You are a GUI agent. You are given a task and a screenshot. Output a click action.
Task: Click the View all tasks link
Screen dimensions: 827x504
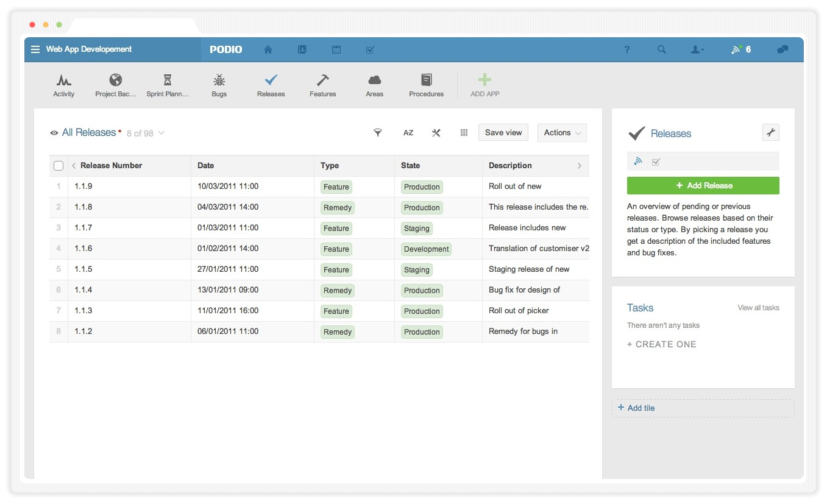(758, 308)
